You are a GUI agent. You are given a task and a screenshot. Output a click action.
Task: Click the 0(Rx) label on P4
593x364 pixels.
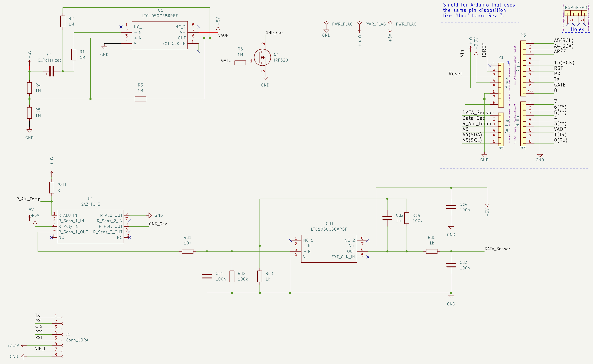click(x=560, y=140)
